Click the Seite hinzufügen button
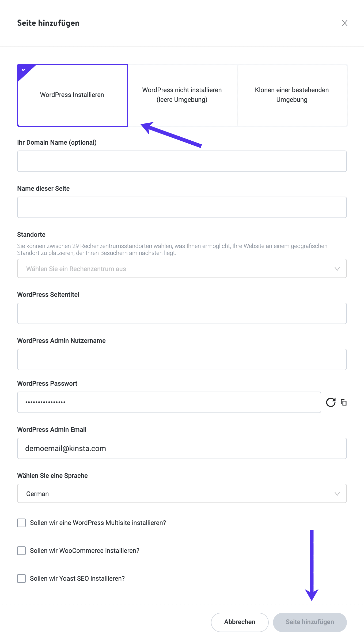Image resolution: width=364 pixels, height=638 pixels. coord(310,622)
